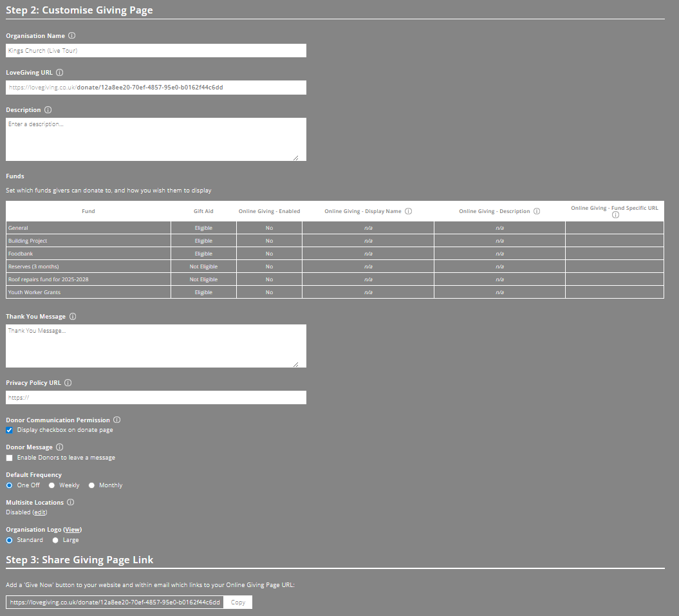Uncheck Display checkbox on donate page
This screenshot has width=679, height=616.
(x=9, y=430)
